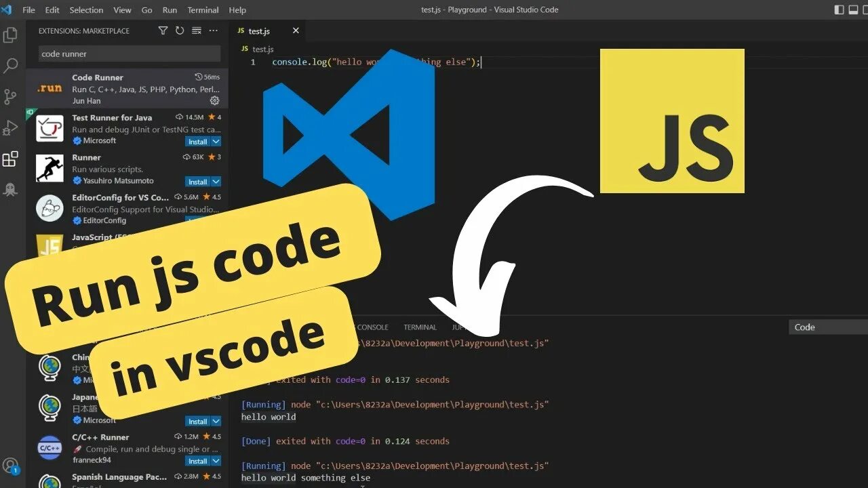This screenshot has height=488, width=868.
Task: Toggle bottom panel layout icon
Action: [854, 9]
